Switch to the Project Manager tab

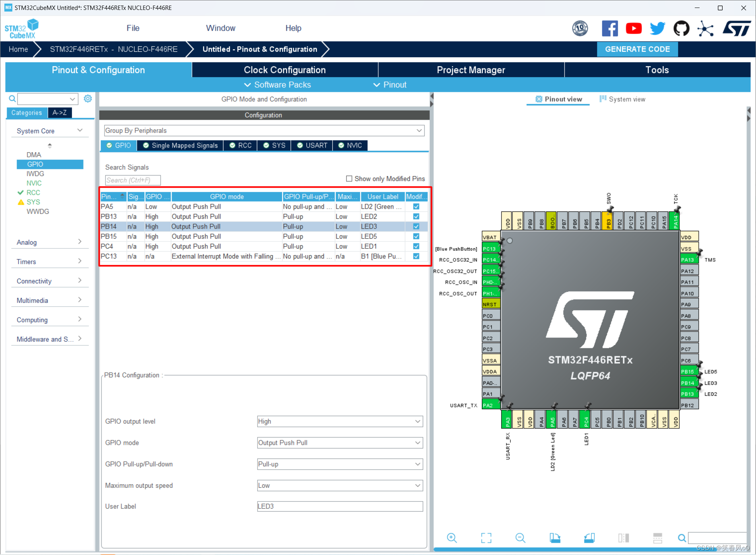471,70
